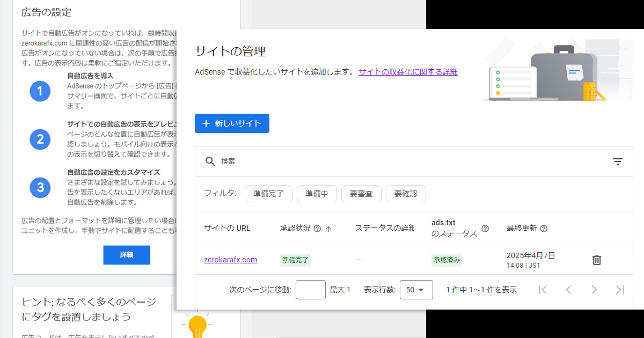Click the filter list icon in search bar

[618, 161]
